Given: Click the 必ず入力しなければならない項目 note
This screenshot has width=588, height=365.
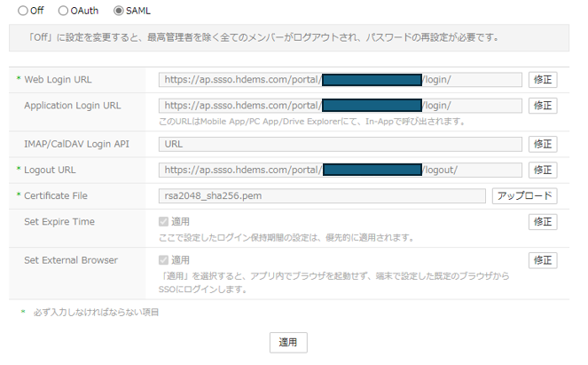Looking at the screenshot, I should (96, 312).
